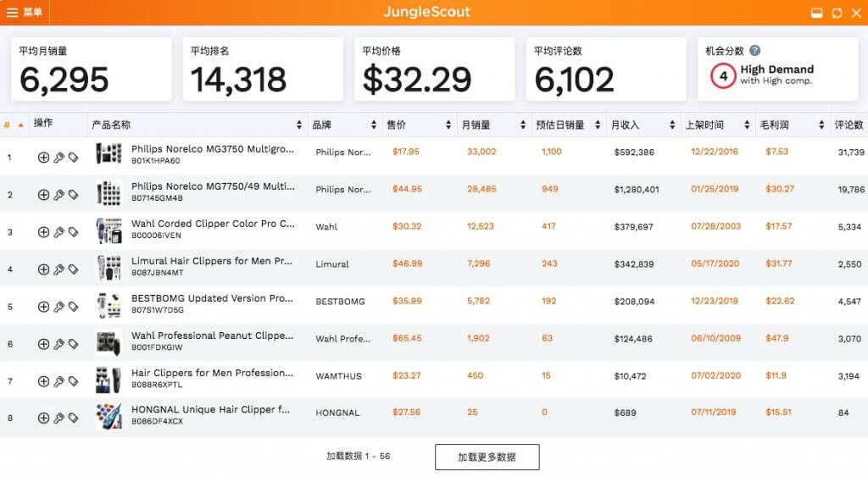Click the pin icon for the WAMTHUS product

[58, 381]
